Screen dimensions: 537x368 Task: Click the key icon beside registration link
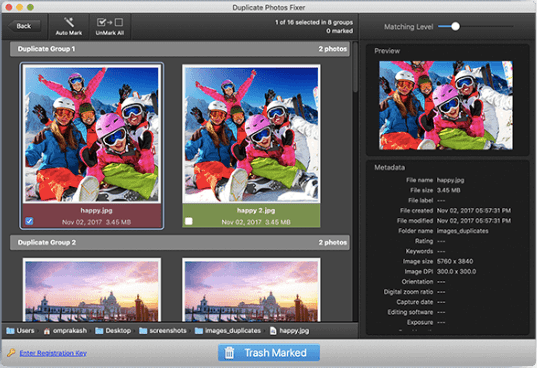click(11, 353)
